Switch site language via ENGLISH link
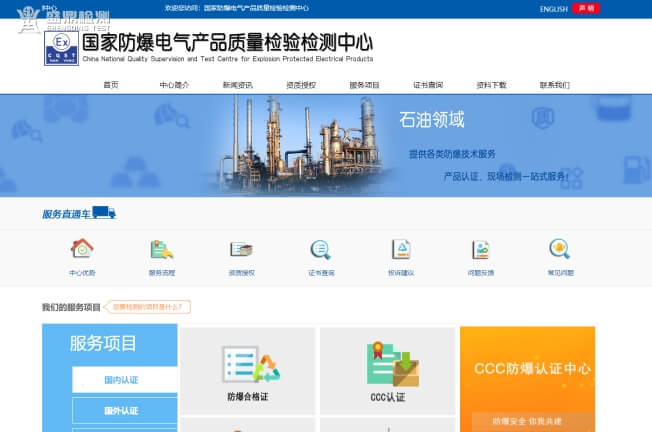 [553, 9]
